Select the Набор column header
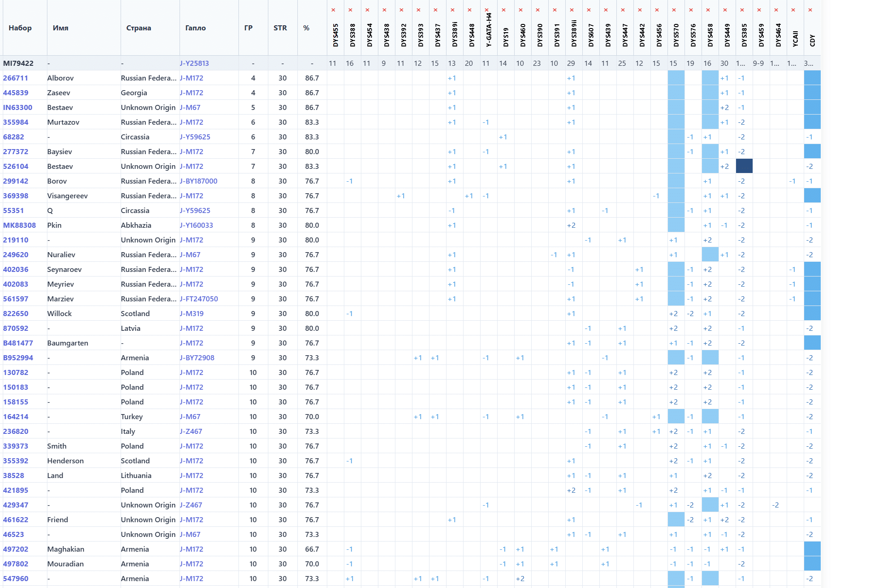This screenshot has width=870, height=588. [20, 28]
